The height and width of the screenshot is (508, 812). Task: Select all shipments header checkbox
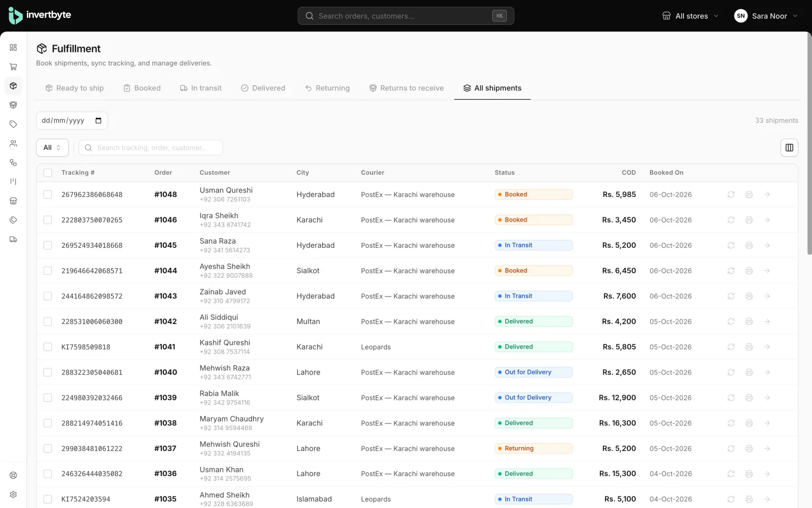[48, 173]
